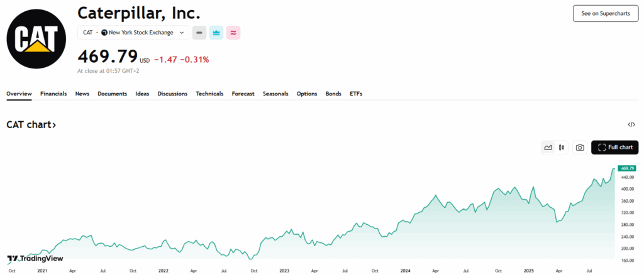Open the CAT exchange selector dropdown
This screenshot has height=275, width=644.
tap(133, 33)
